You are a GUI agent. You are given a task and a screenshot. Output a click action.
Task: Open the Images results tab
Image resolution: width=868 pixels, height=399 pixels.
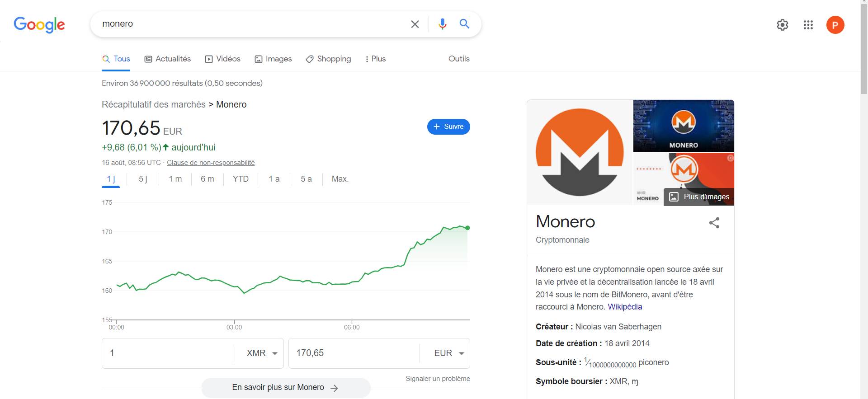click(274, 59)
